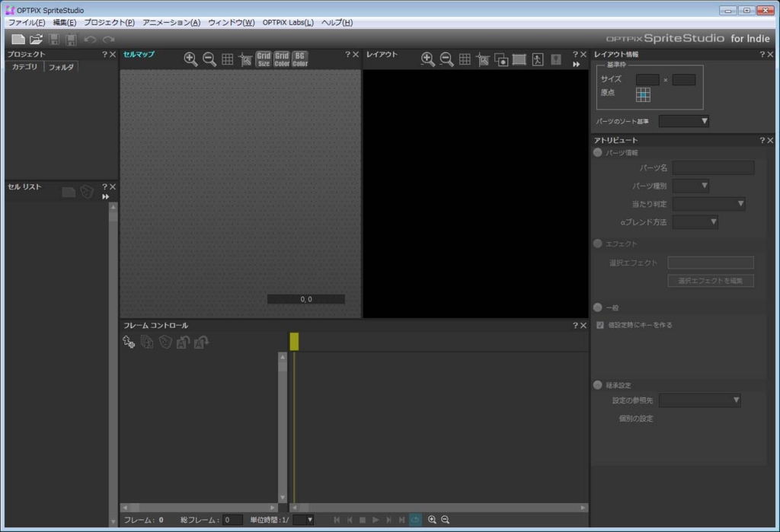Zoom in on the Cell Map panel
This screenshot has height=532, width=780.
pyautogui.click(x=190, y=59)
